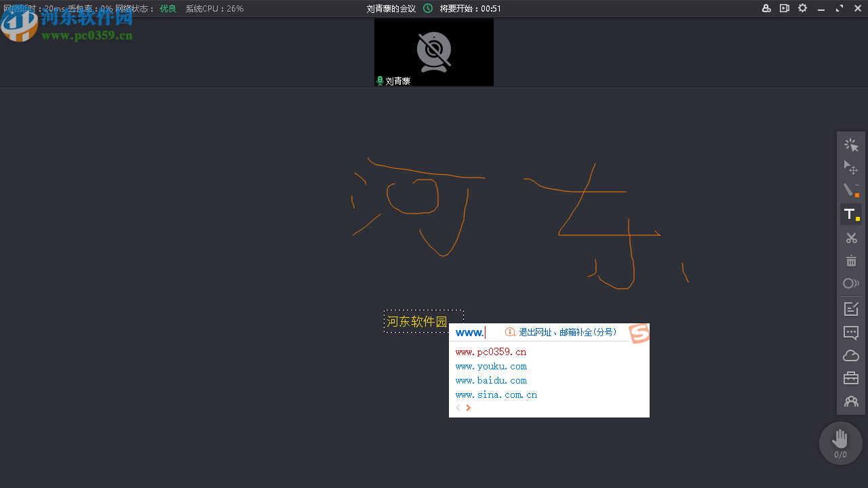868x488 pixels.
Task: Open settings via the gear icon
Action: coord(802,8)
